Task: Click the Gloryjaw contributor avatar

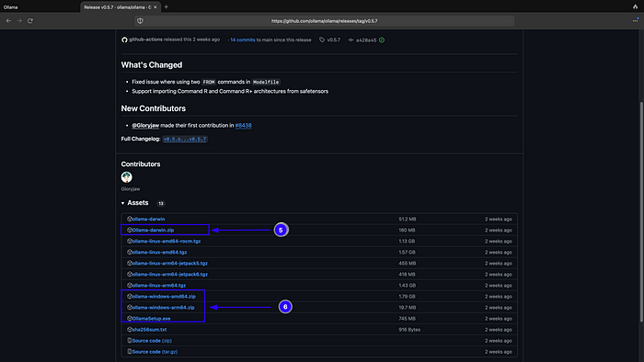Action: pos(127,177)
